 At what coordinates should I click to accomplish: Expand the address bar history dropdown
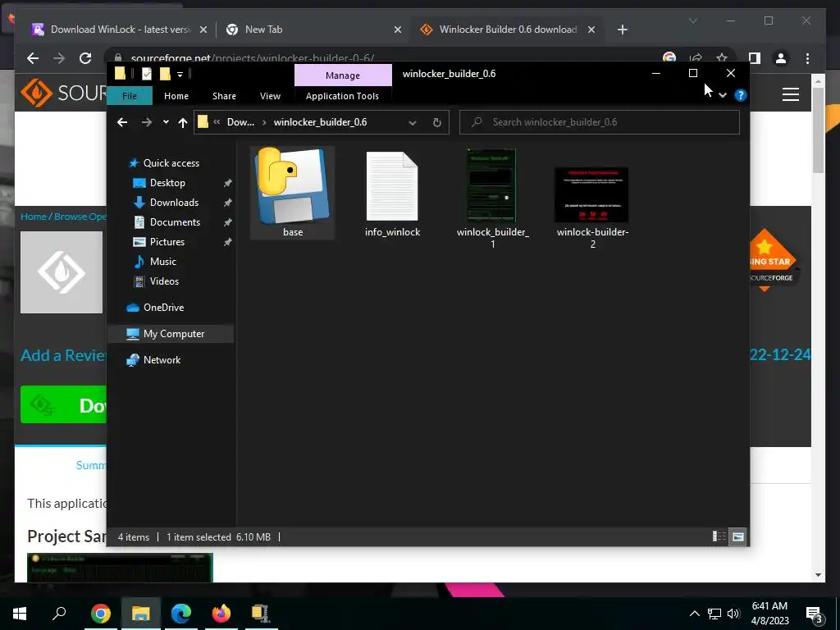tap(413, 123)
